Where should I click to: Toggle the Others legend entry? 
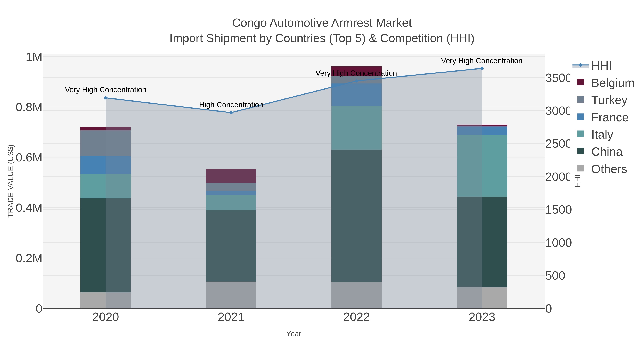(x=602, y=169)
